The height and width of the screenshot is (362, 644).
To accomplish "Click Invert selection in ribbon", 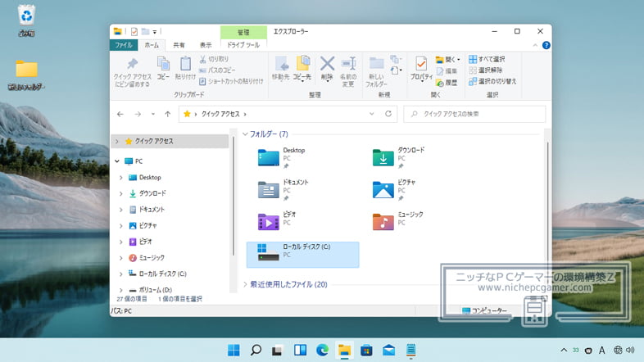I will pyautogui.click(x=492, y=81).
